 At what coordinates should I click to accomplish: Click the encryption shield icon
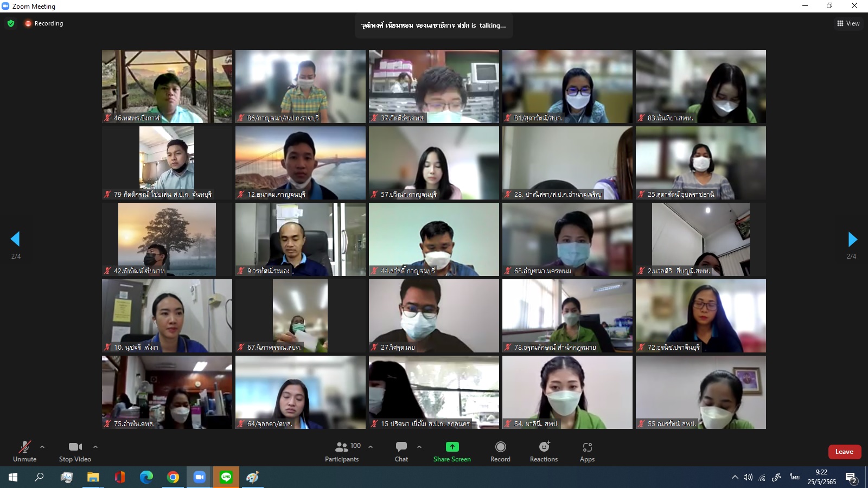pos(11,23)
